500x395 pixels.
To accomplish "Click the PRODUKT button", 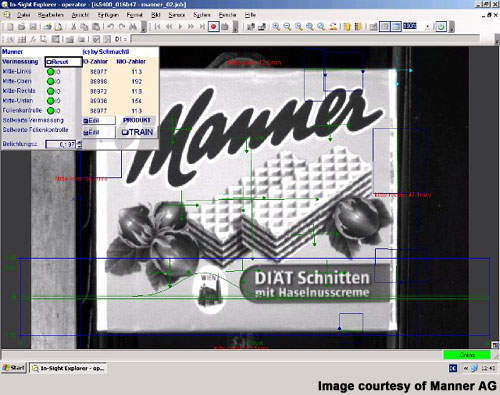I will [137, 120].
